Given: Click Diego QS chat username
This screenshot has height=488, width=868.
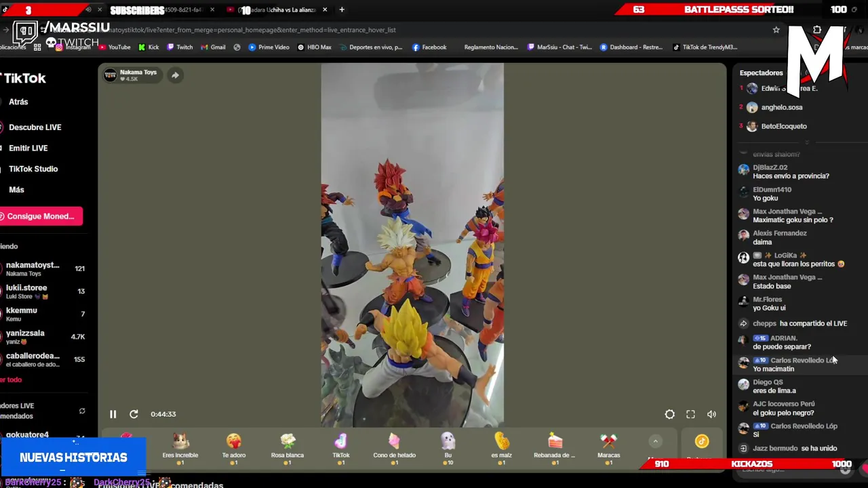Looking at the screenshot, I should pos(768,382).
